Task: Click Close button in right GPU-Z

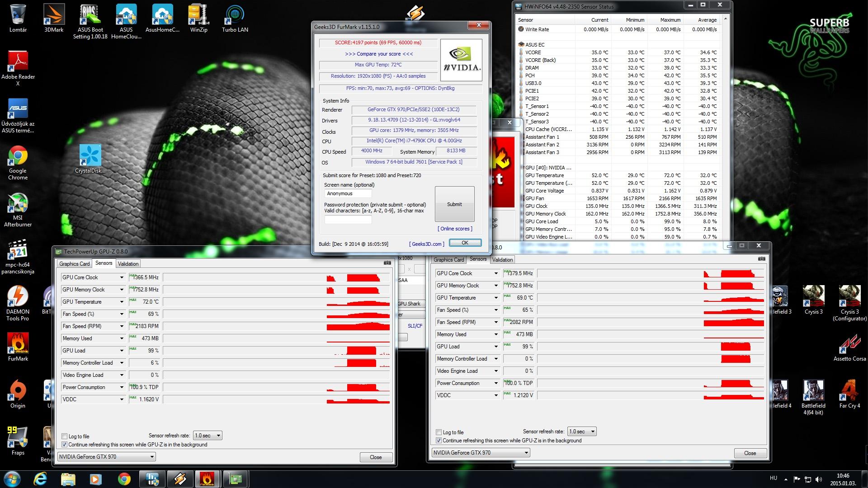Action: coord(750,453)
